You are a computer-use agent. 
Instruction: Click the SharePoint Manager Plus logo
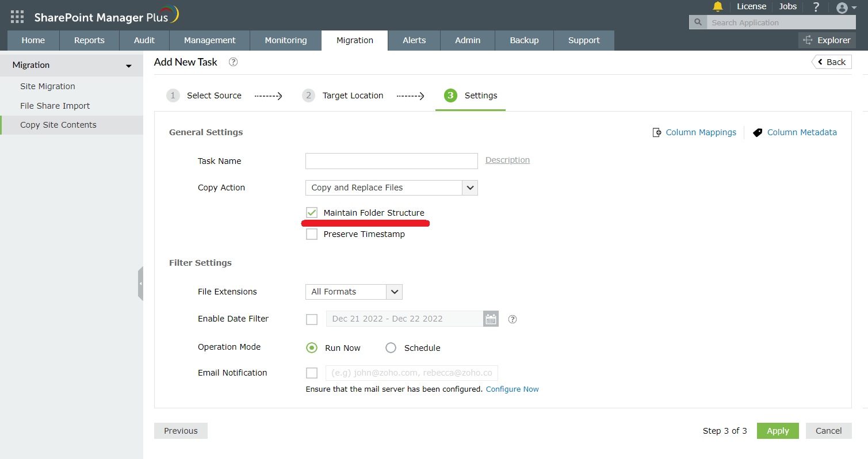106,16
